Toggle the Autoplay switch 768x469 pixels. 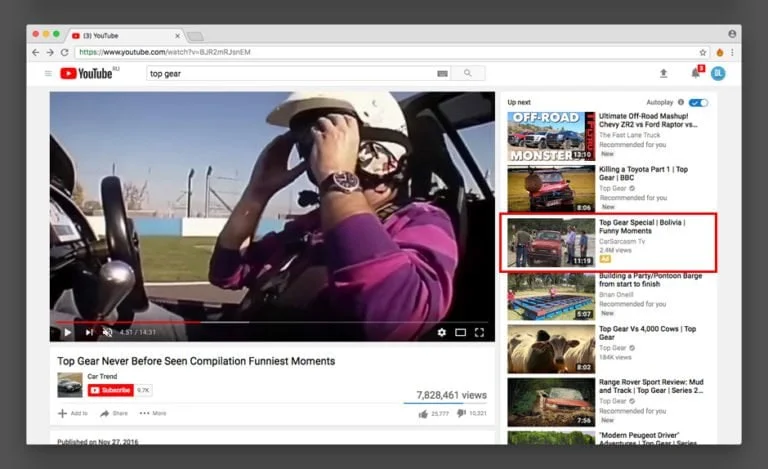coord(698,102)
